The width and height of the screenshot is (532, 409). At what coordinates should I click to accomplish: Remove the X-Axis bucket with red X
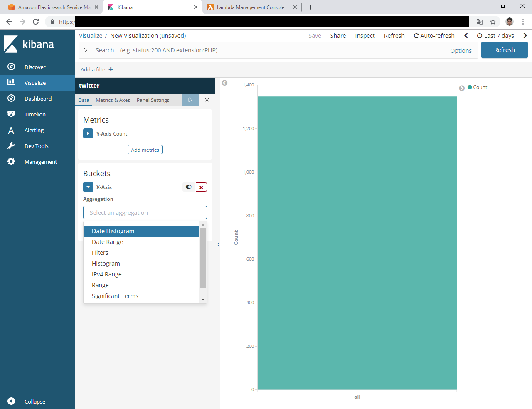(x=201, y=187)
